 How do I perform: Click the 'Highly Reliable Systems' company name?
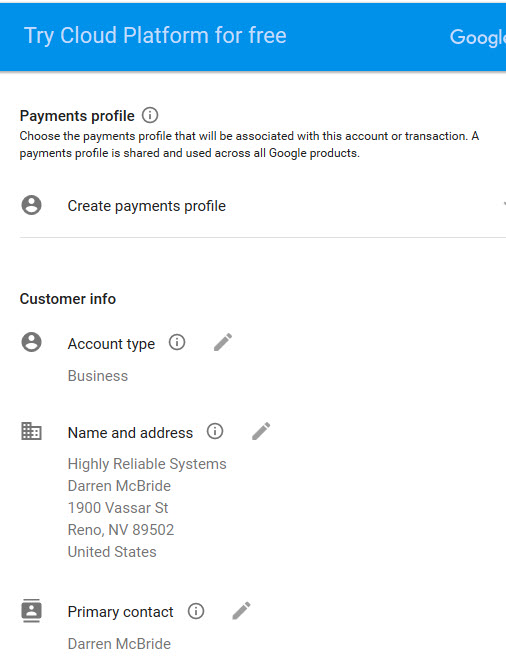tap(147, 464)
